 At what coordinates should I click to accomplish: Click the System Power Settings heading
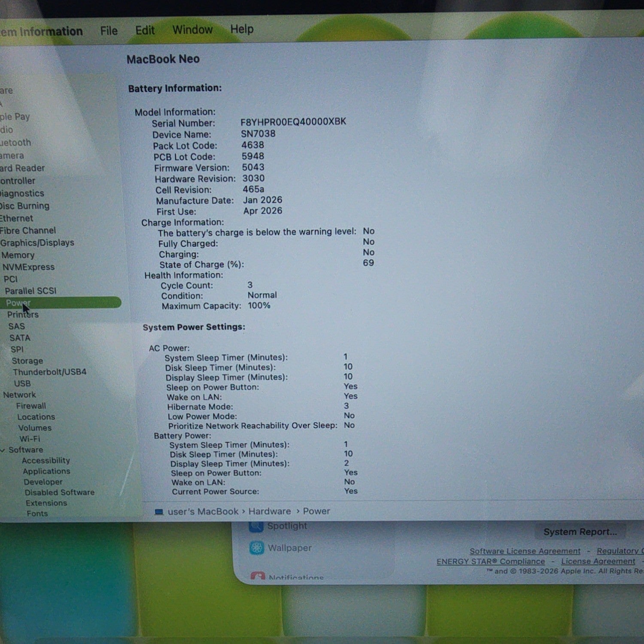pos(194,327)
